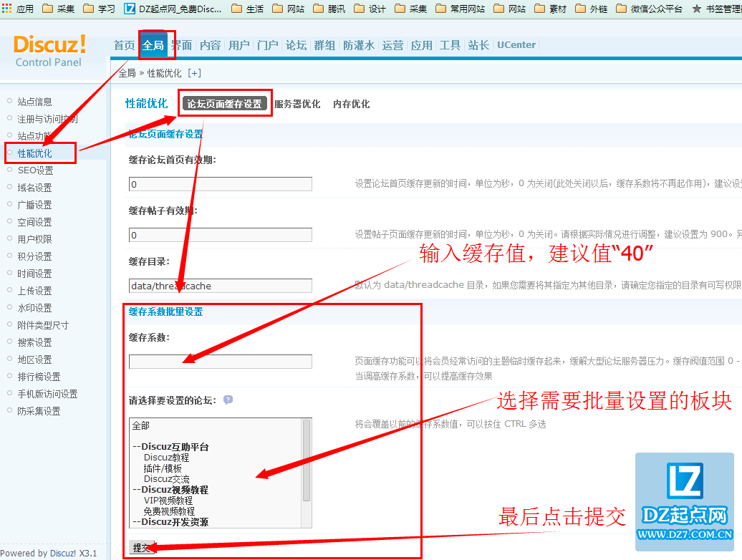
Task: Open 防采集设置 in the sidebar
Action: [39, 411]
